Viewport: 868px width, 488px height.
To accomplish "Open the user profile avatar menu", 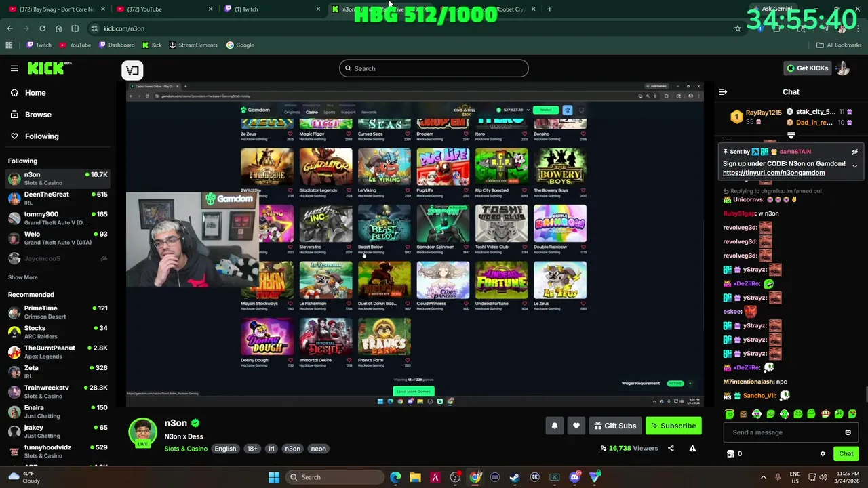I will [x=843, y=68].
